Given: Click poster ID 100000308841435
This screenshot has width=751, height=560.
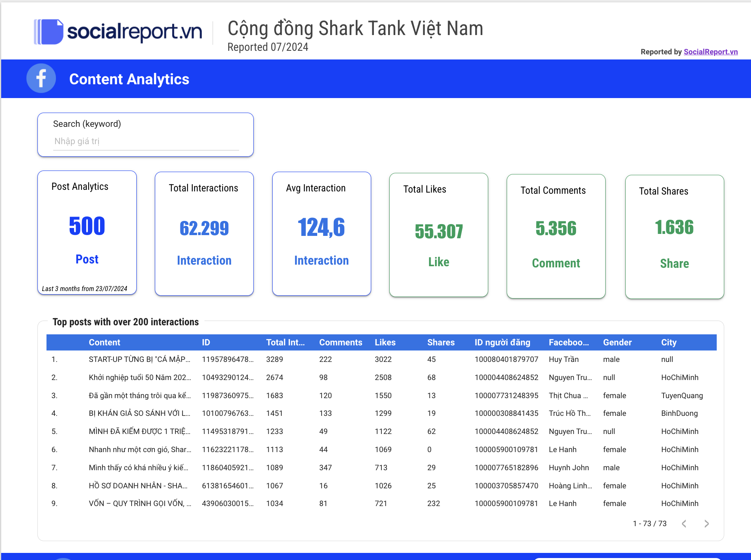Looking at the screenshot, I should (506, 413).
